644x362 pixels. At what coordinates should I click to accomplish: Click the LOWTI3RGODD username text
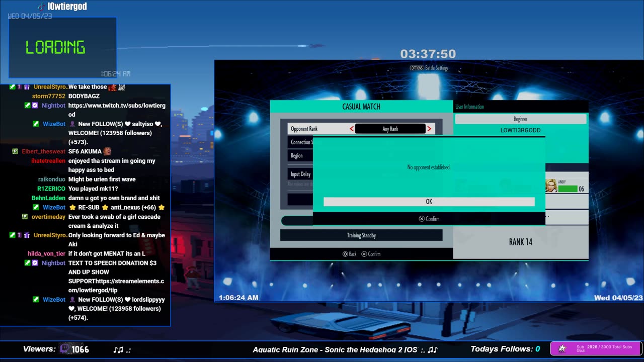click(x=520, y=130)
